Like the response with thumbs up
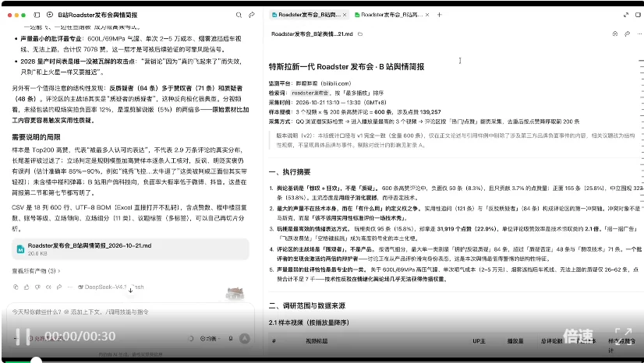 point(27,287)
